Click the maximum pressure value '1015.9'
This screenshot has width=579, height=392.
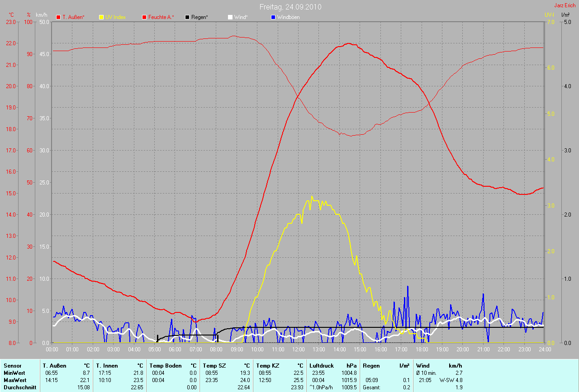pos(349,380)
